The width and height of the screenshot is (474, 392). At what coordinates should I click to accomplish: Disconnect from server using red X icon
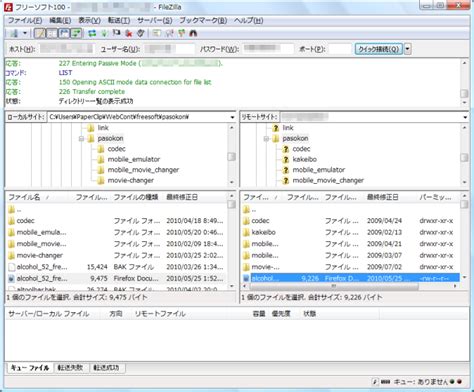pyautogui.click(x=129, y=33)
